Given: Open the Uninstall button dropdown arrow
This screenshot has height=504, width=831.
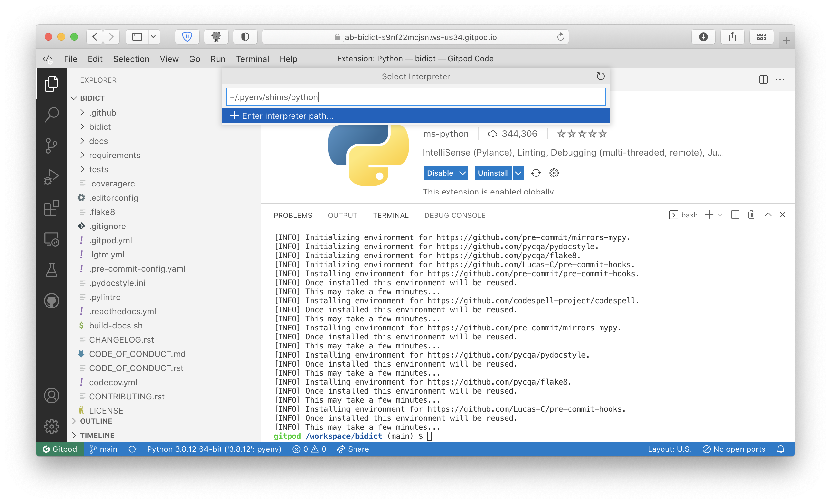Looking at the screenshot, I should pyautogui.click(x=518, y=173).
